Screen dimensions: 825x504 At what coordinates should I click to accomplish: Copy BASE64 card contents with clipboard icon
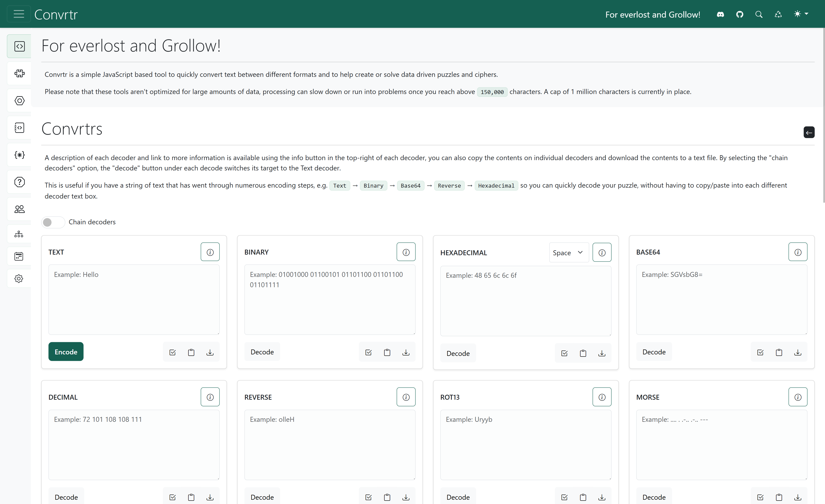point(779,352)
